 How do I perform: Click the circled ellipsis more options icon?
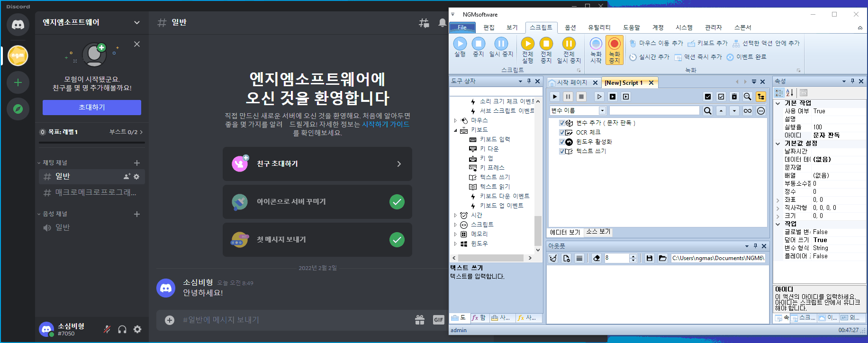(761, 110)
